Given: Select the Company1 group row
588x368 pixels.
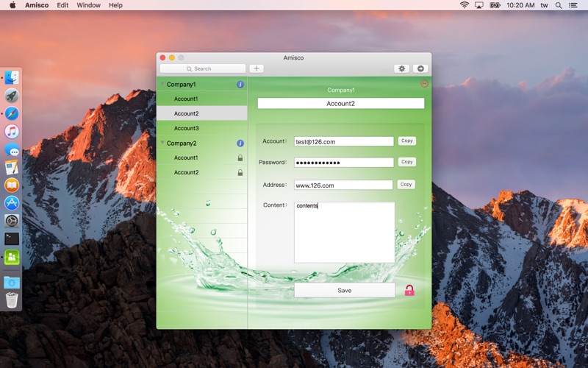Looking at the screenshot, I should pyautogui.click(x=201, y=85).
